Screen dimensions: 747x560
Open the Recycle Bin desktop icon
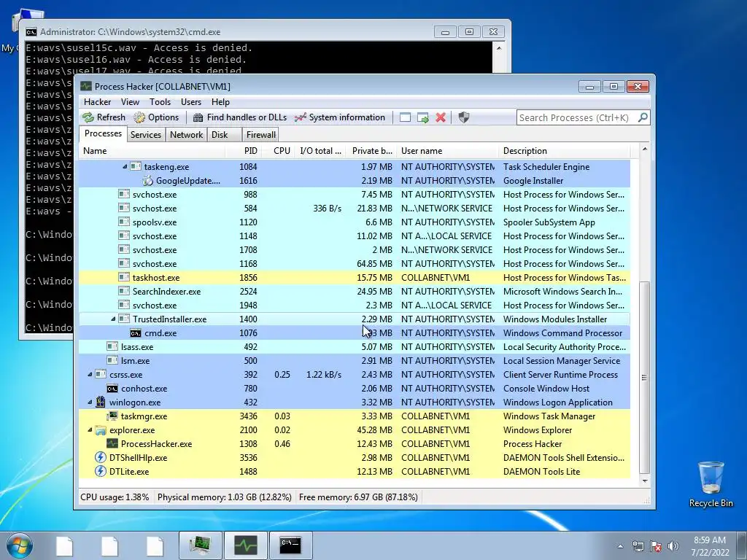tap(711, 484)
